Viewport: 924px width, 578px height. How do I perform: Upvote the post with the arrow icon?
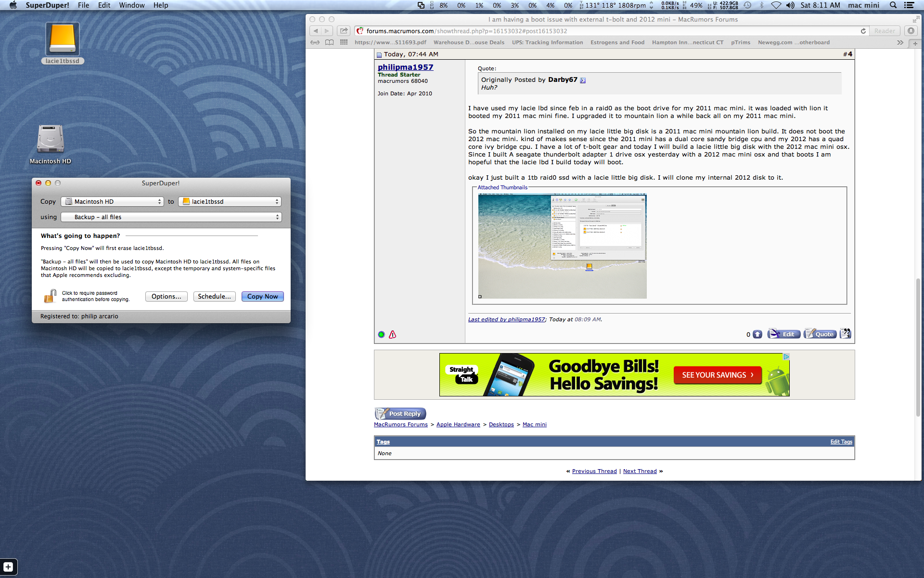coord(757,334)
